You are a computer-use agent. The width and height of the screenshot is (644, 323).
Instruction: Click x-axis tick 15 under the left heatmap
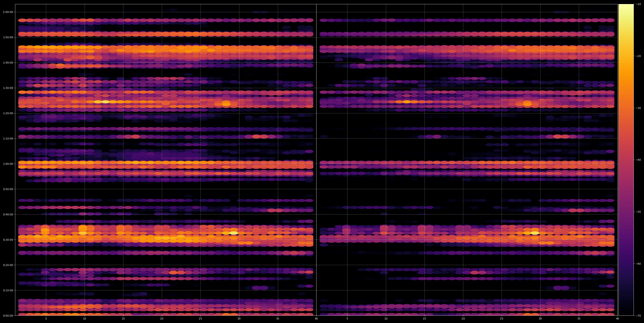tap(123, 319)
